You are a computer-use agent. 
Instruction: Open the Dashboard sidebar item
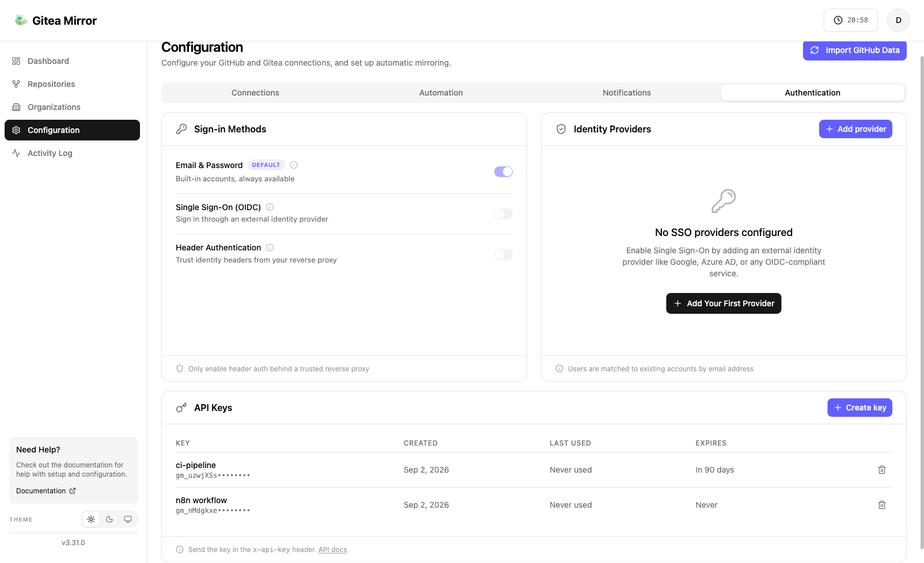click(72, 61)
